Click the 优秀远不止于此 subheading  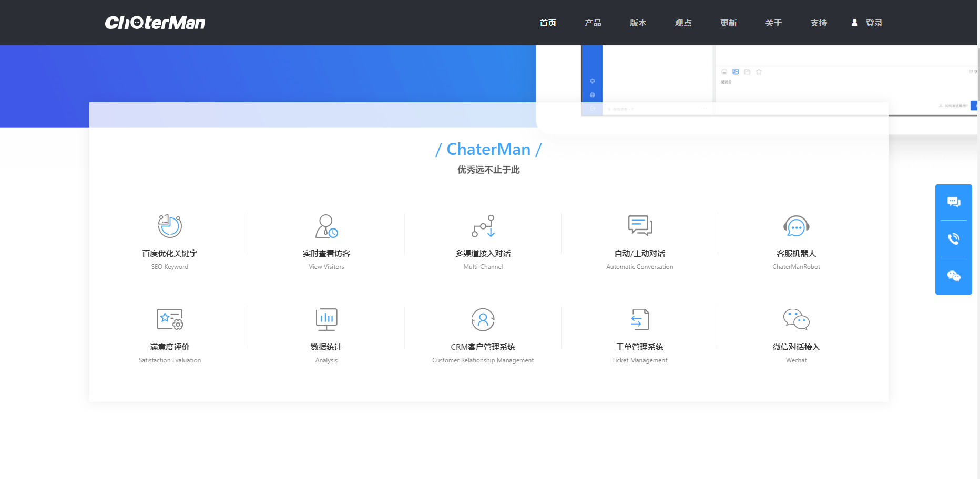point(488,170)
